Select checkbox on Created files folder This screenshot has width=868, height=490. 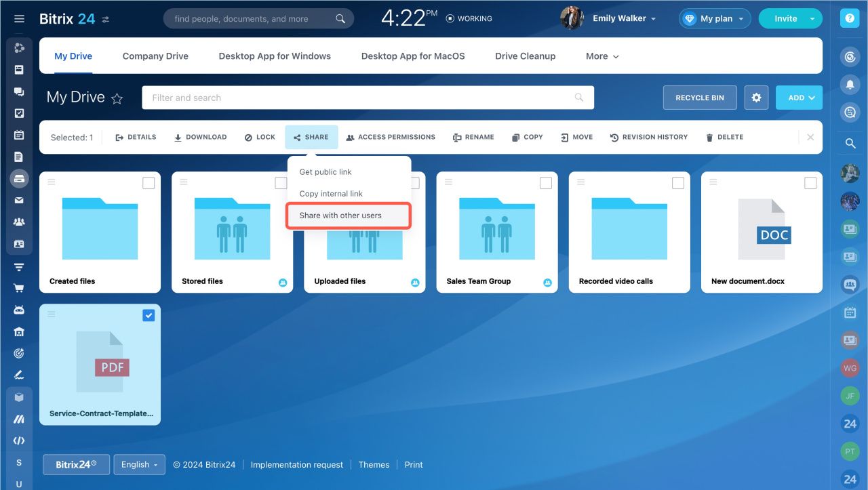click(149, 183)
